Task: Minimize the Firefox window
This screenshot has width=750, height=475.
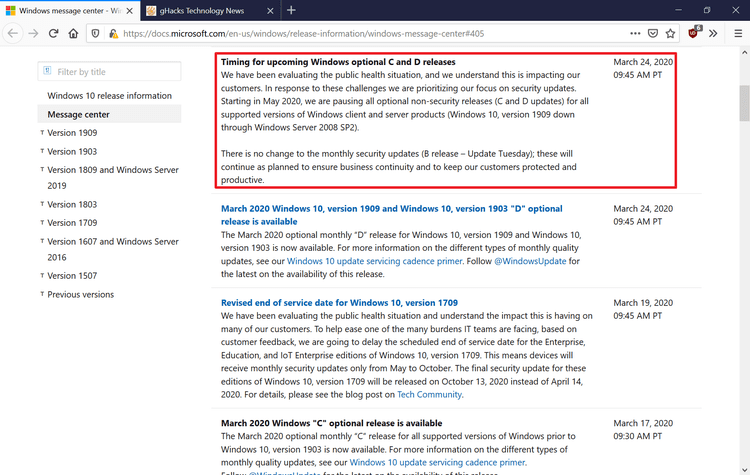Action: point(678,10)
